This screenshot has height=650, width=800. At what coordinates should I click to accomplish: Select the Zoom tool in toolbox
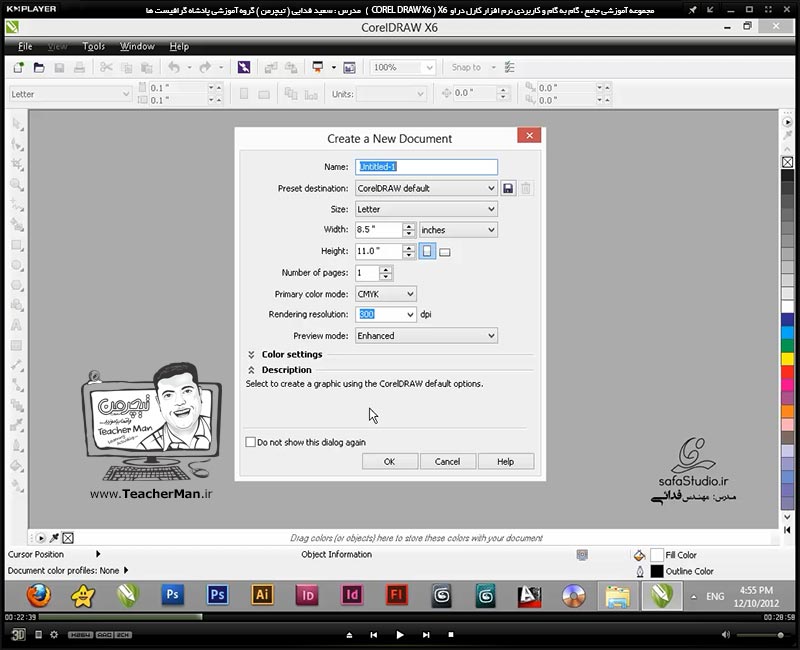pos(17,185)
